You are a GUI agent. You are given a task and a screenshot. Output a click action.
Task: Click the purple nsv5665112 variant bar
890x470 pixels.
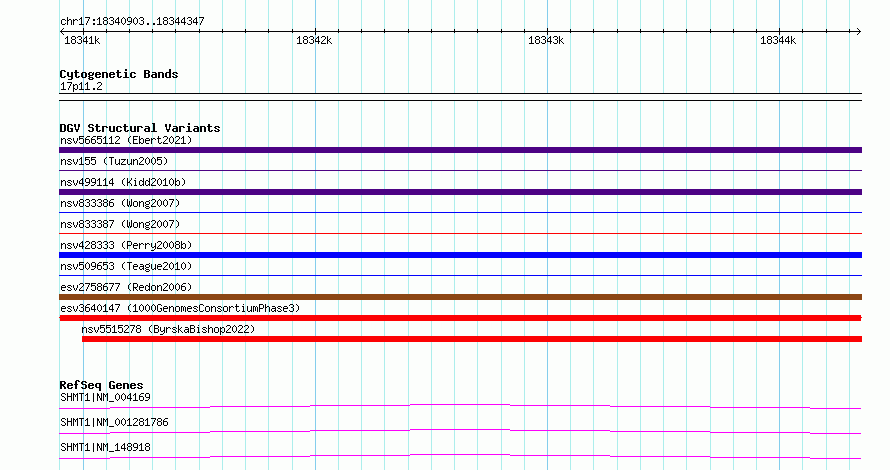(460, 150)
